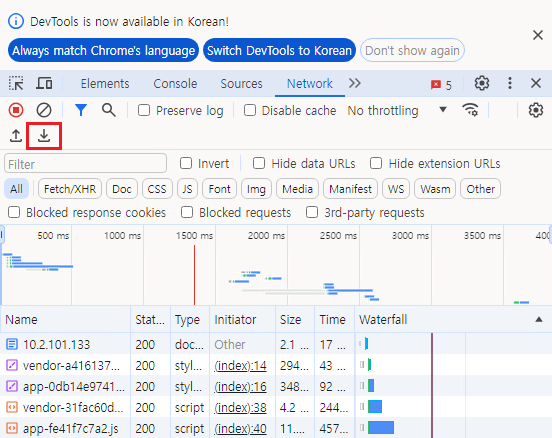Image resolution: width=552 pixels, height=438 pixels.
Task: Switch to the Sources tab
Action: point(241,83)
